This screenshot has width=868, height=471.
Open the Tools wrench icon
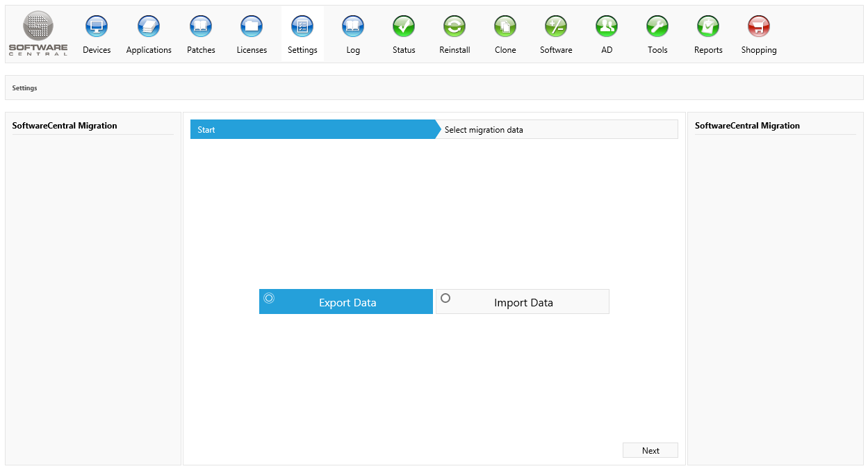click(x=657, y=27)
